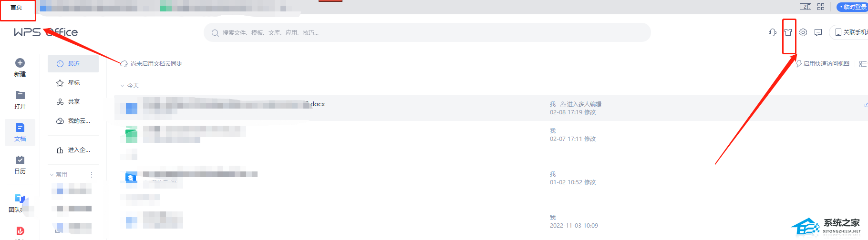This screenshot has height=240, width=868.
Task: Switch to the 首页 tab
Action: (16, 8)
